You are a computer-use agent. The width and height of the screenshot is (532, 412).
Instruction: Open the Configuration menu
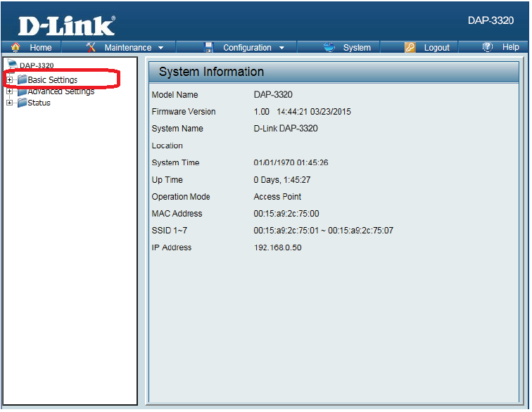[247, 48]
